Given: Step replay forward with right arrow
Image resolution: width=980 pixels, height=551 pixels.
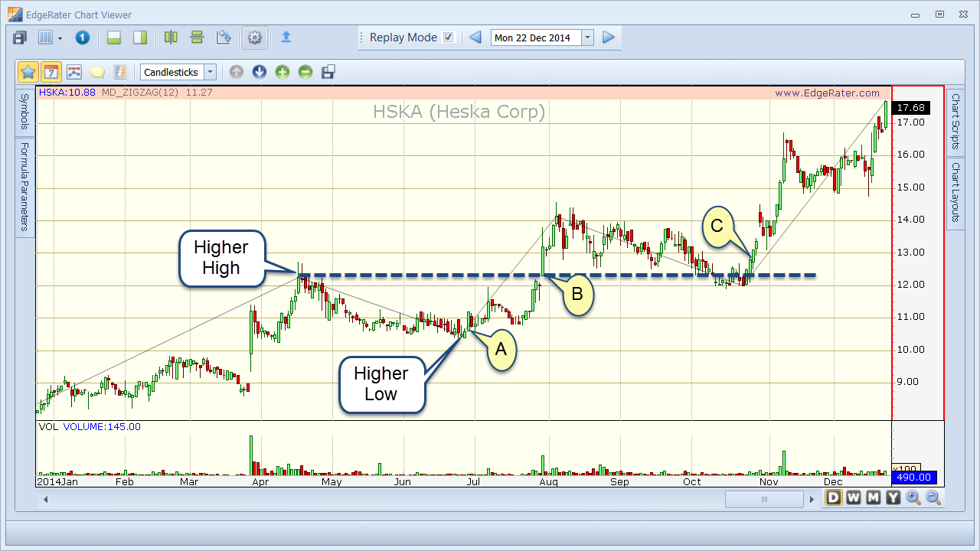Looking at the screenshot, I should coord(609,37).
